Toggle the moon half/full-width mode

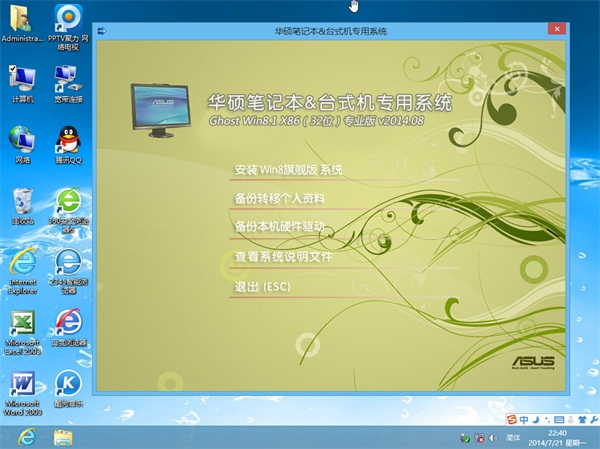(x=537, y=418)
